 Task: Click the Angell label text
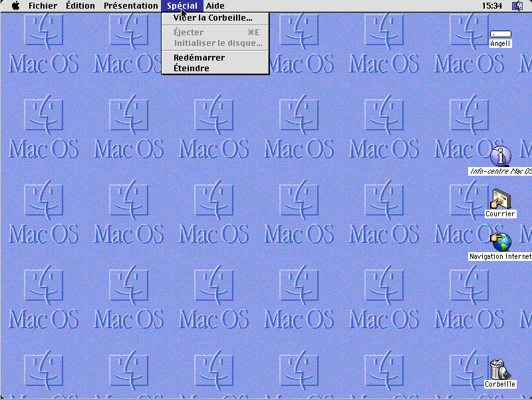point(500,43)
